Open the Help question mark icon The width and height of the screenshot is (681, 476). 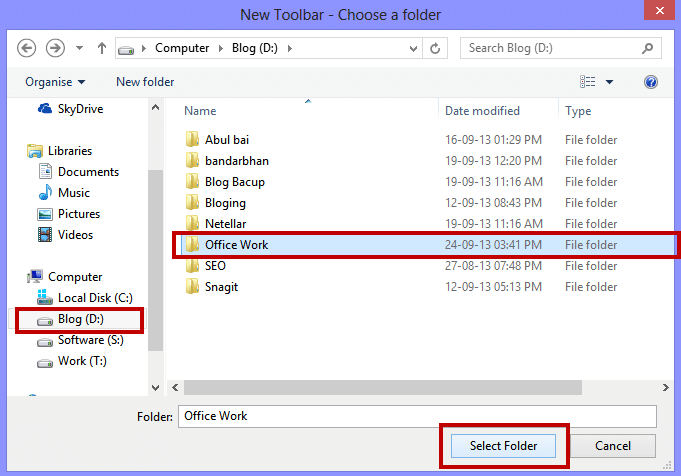651,82
